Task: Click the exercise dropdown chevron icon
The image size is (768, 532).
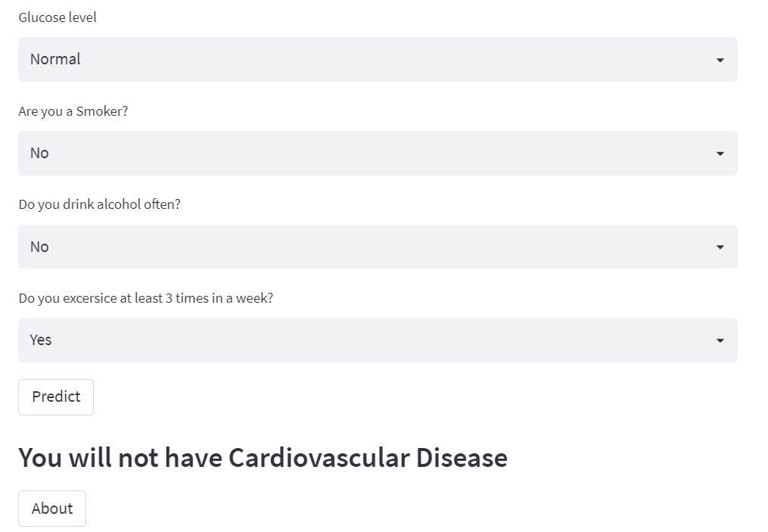Action: click(720, 340)
